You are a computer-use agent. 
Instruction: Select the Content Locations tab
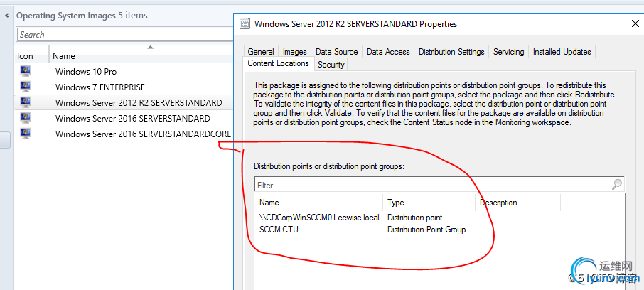tap(278, 63)
